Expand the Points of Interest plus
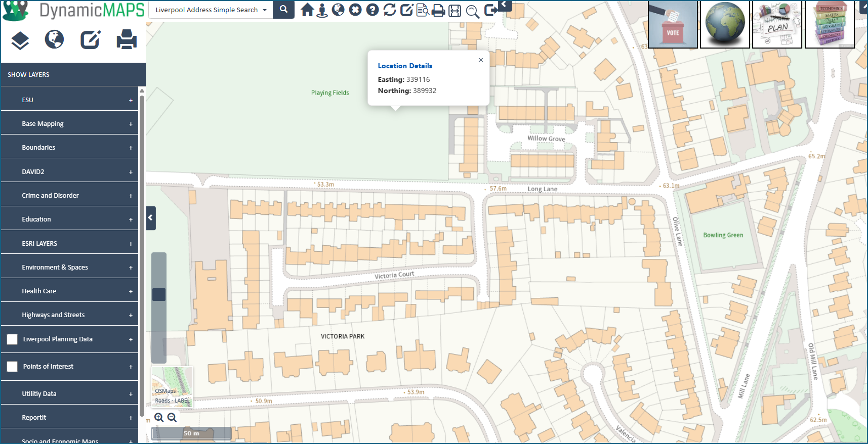 point(131,367)
